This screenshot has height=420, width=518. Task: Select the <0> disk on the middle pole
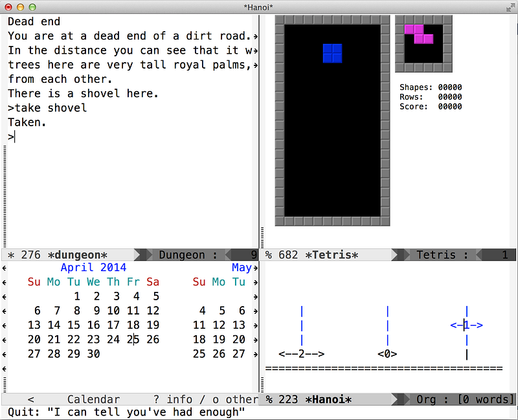pos(387,354)
